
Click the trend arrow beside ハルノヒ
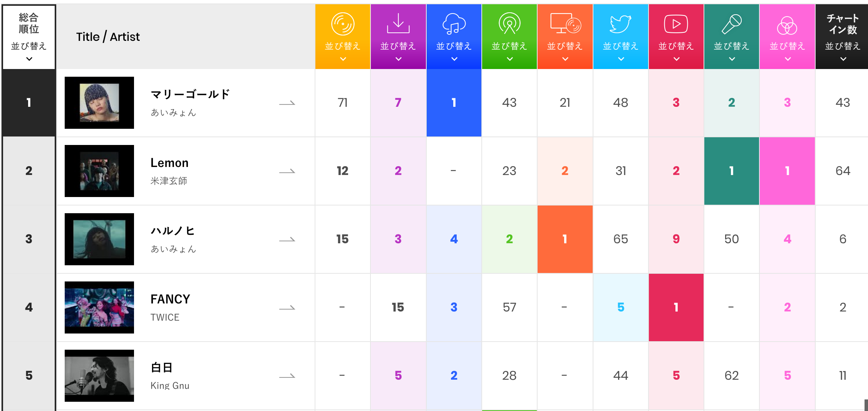click(x=287, y=239)
